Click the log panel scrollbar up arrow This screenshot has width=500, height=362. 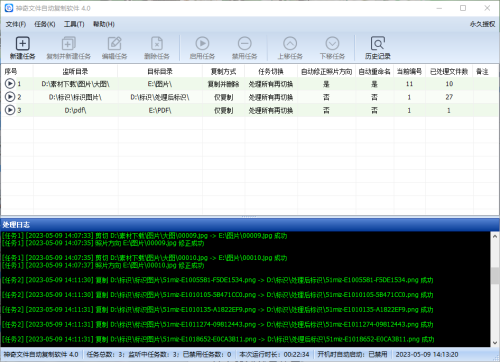point(495,236)
